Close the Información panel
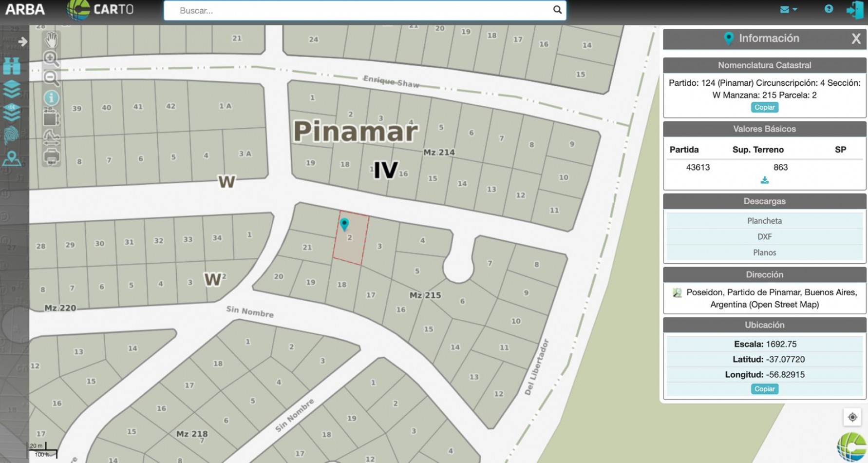Screen dimensions: 868x463 coord(855,39)
